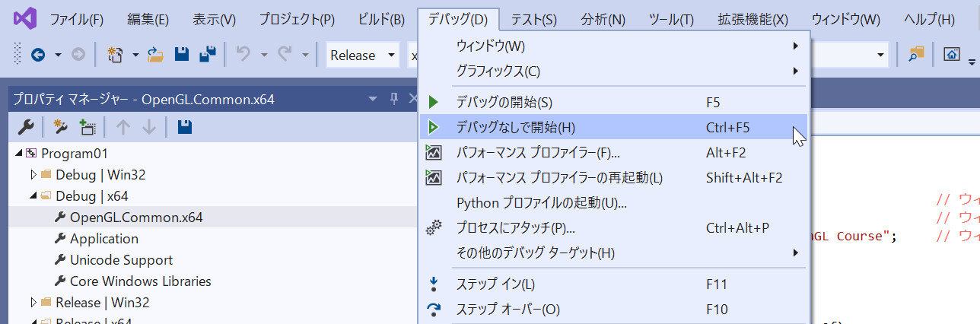Viewport: 980px width, 324px height.
Task: Click the New Project toolbar icon
Action: 115,55
